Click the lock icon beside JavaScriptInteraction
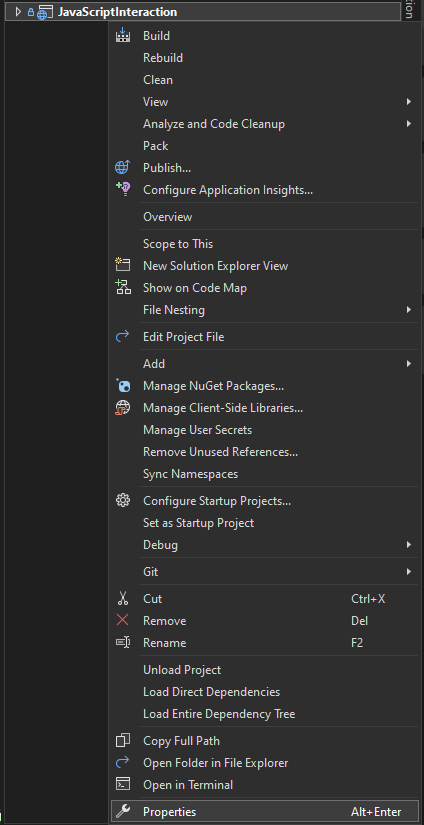Screen dimensions: 424x825 click(31, 12)
